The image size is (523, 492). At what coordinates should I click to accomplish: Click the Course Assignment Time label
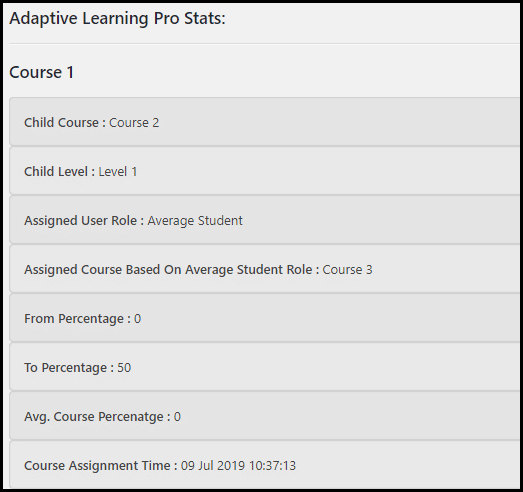[101, 466]
